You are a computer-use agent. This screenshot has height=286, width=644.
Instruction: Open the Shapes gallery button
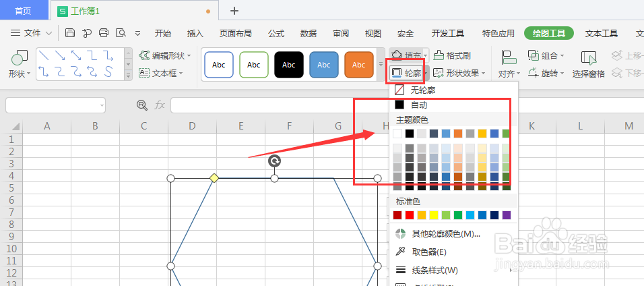20,64
